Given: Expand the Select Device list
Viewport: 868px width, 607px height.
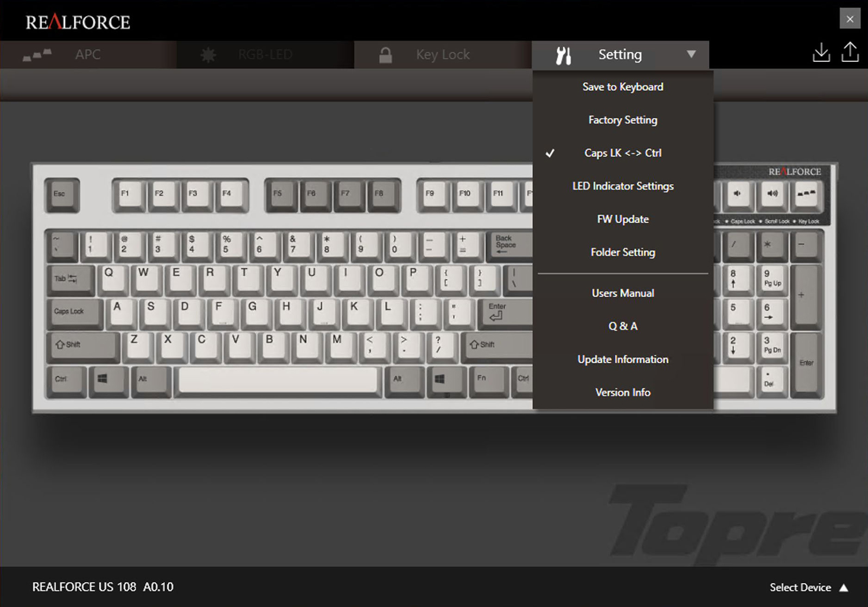Looking at the screenshot, I should click(809, 587).
